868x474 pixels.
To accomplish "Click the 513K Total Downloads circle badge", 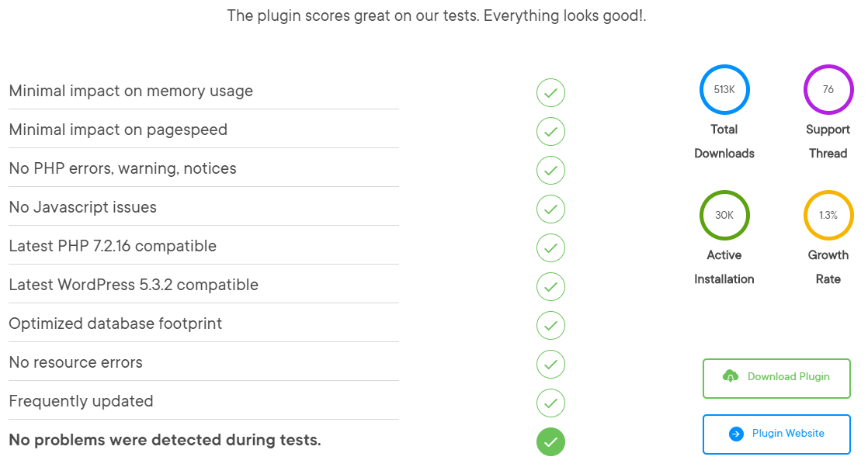I will tap(724, 89).
